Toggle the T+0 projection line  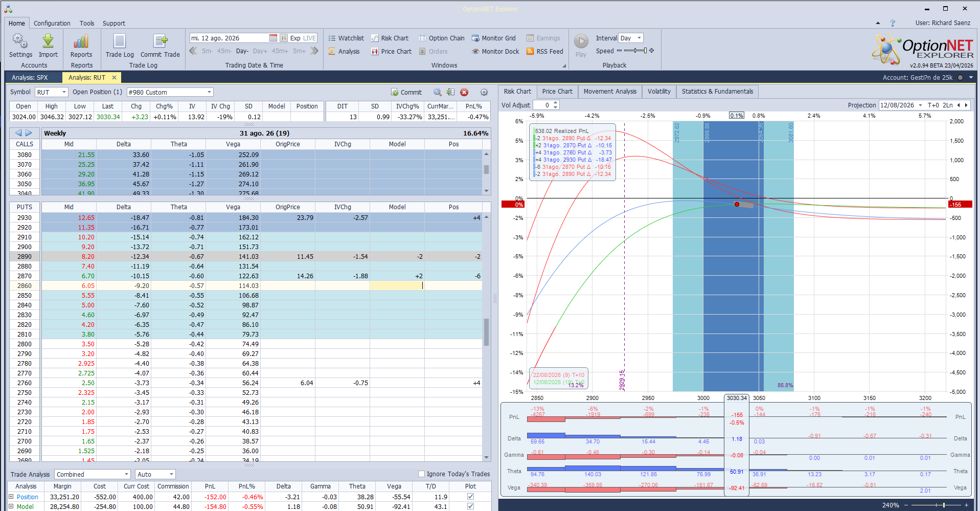coord(933,105)
